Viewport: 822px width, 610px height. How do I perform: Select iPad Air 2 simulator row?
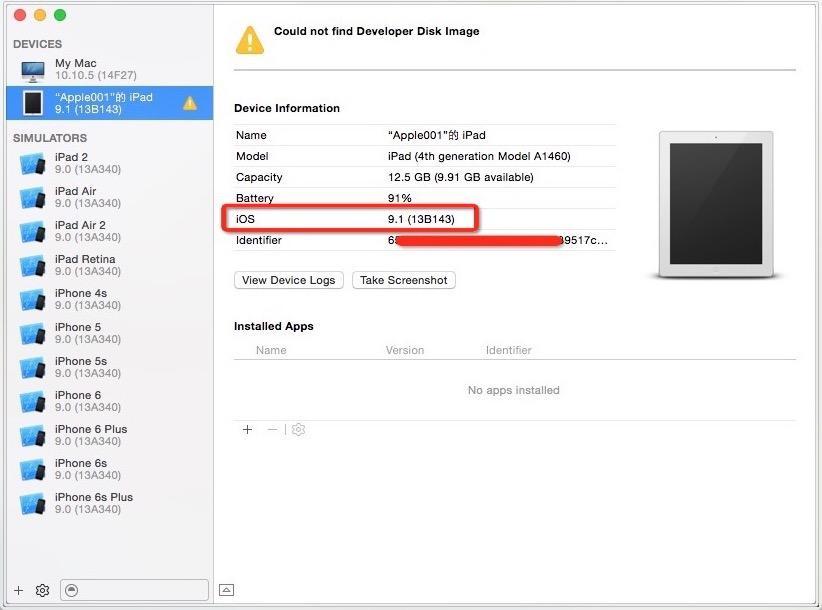click(110, 232)
